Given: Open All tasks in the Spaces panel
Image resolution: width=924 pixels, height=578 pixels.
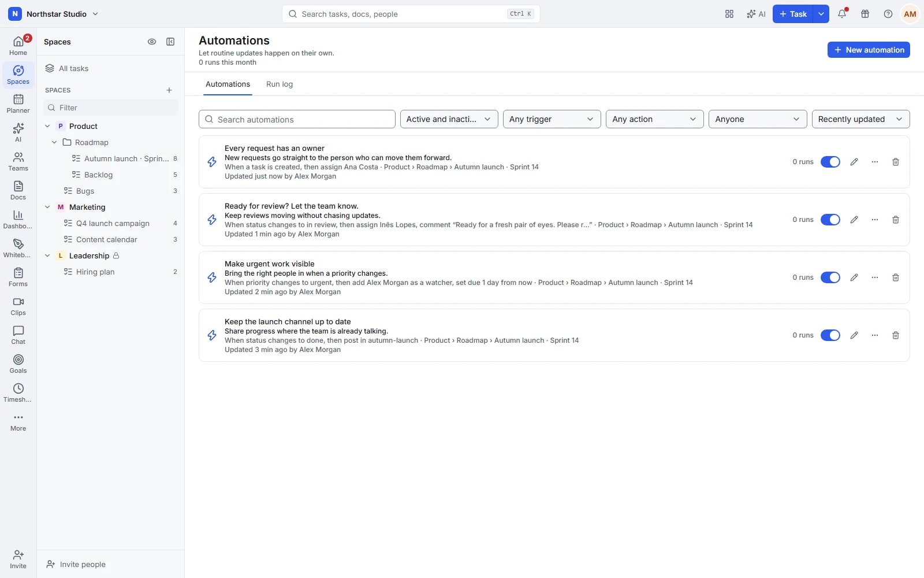Looking at the screenshot, I should click(110, 68).
